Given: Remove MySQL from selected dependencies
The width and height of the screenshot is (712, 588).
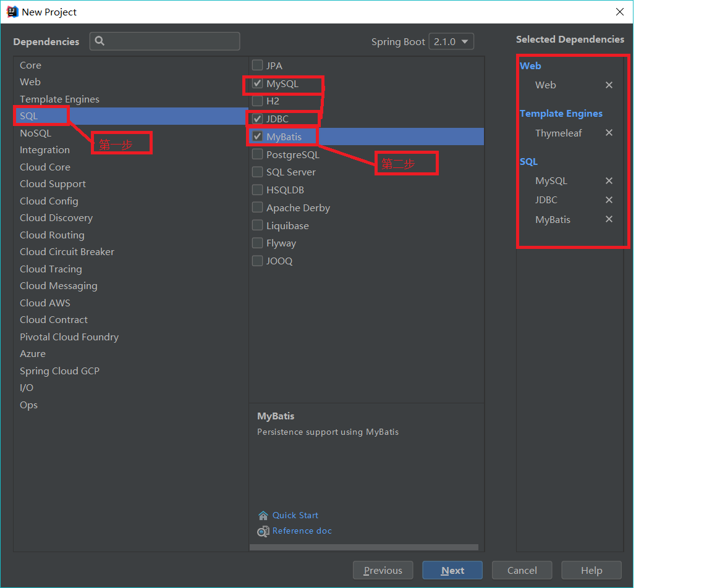Looking at the screenshot, I should pos(609,180).
